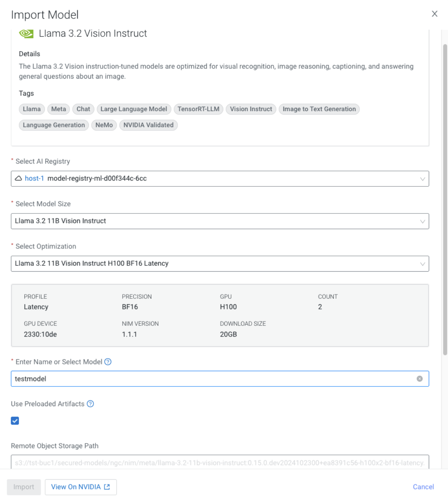448x504 pixels.
Task: Click the cloud icon in AI Registry field
Action: [18, 178]
